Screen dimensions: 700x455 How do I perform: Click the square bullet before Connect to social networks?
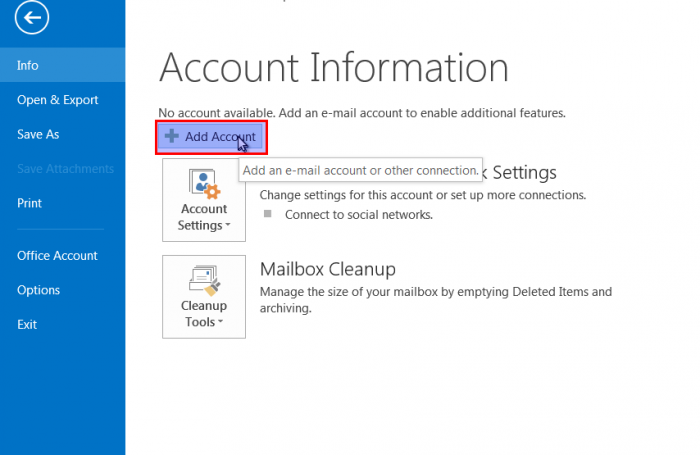click(268, 214)
